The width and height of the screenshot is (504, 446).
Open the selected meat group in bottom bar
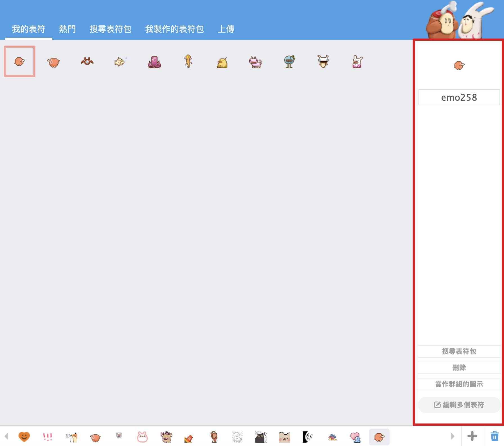(x=379, y=437)
